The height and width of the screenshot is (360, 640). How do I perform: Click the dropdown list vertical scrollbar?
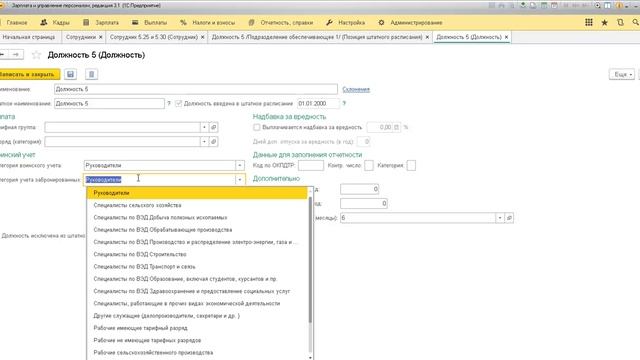tap(310, 259)
